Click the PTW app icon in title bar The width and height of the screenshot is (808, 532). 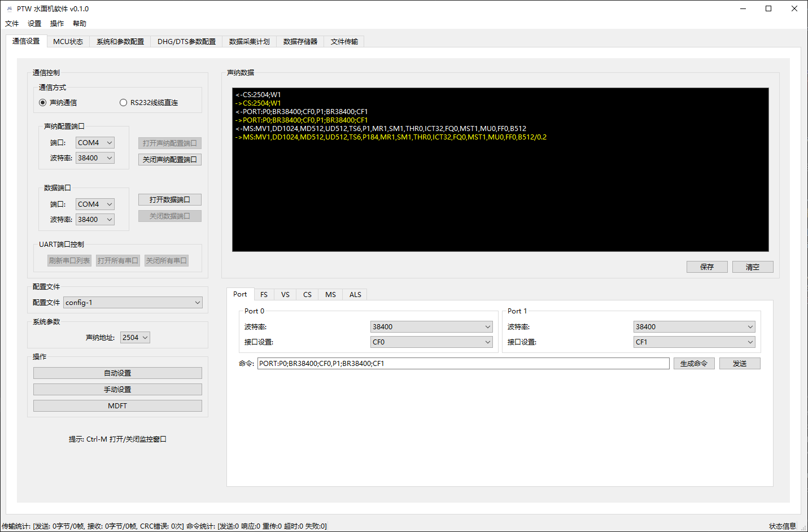(x=9, y=9)
